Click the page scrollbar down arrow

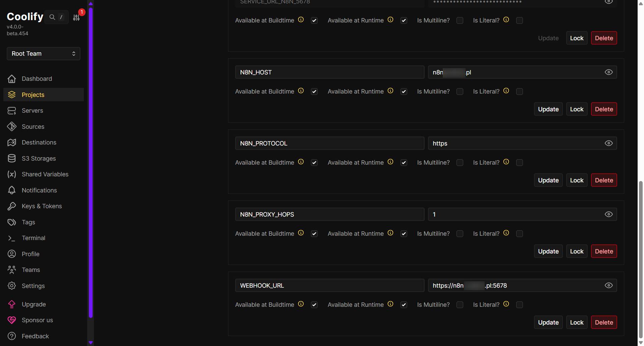(641, 343)
